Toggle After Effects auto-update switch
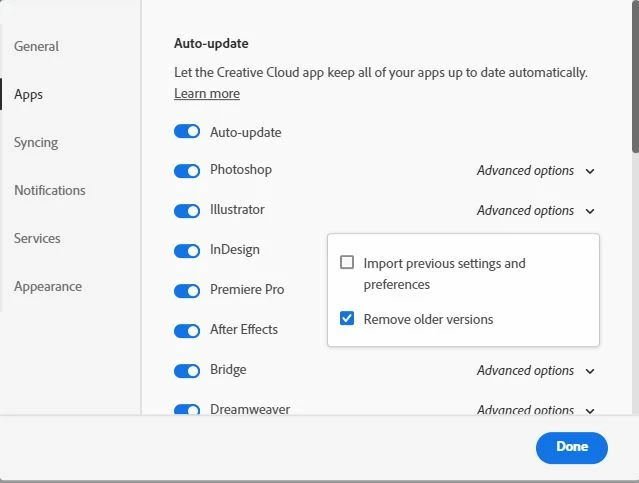The image size is (639, 483). click(187, 331)
